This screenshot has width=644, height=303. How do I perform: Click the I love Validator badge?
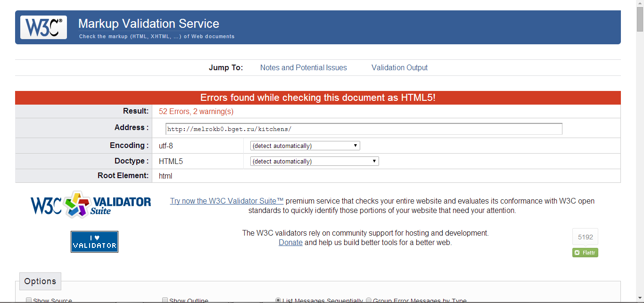[x=94, y=242]
